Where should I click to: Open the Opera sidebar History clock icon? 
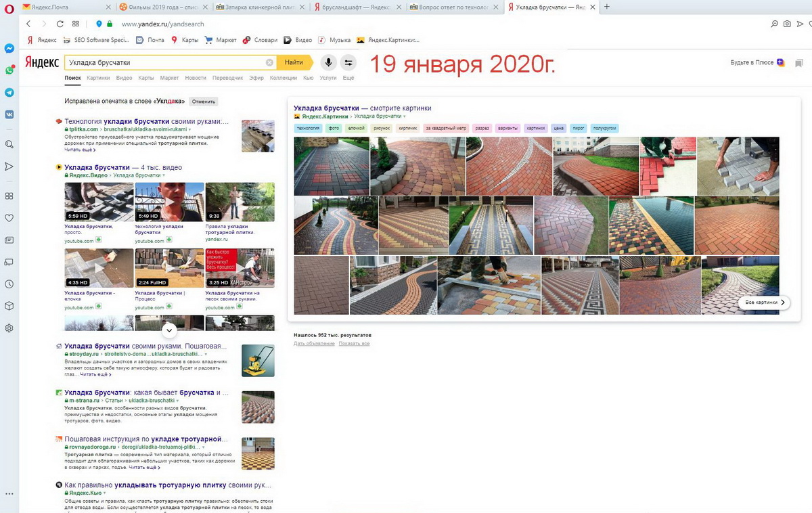[x=9, y=284]
